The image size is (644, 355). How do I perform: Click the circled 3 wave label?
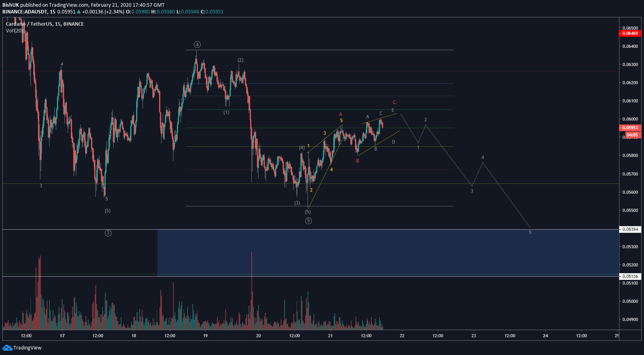tap(108, 233)
